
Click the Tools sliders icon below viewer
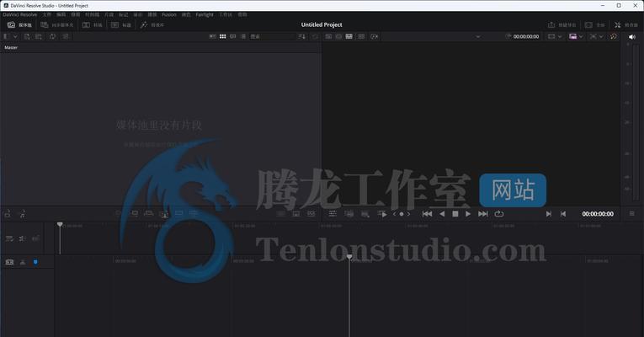[333, 214]
